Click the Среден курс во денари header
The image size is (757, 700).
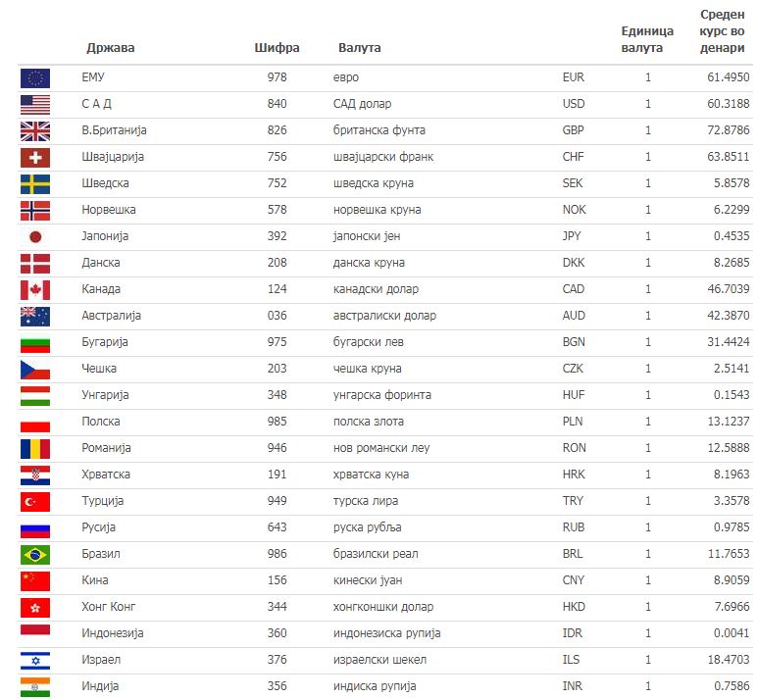(x=725, y=31)
